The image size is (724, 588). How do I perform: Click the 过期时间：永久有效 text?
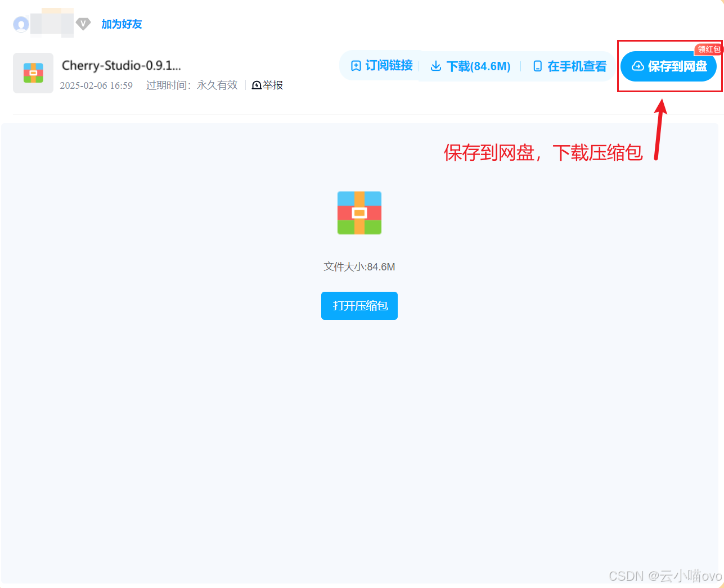(x=192, y=85)
